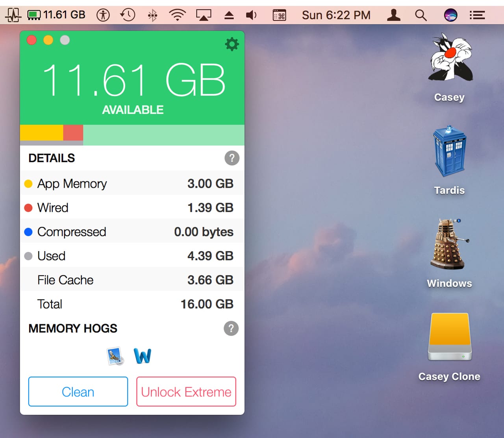Screen dimensions: 504x438
Task: Select the Word app memory hog icon
Action: [142, 356]
